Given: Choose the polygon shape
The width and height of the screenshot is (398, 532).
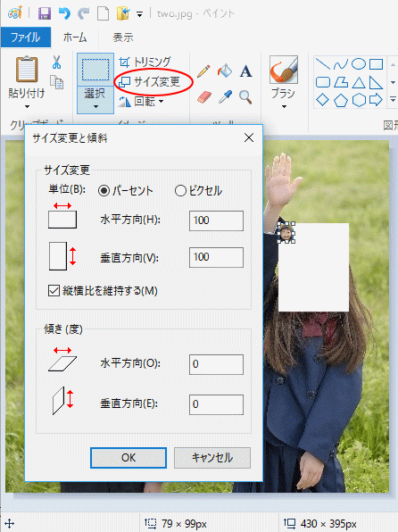Looking at the screenshot, I should pos(341,82).
